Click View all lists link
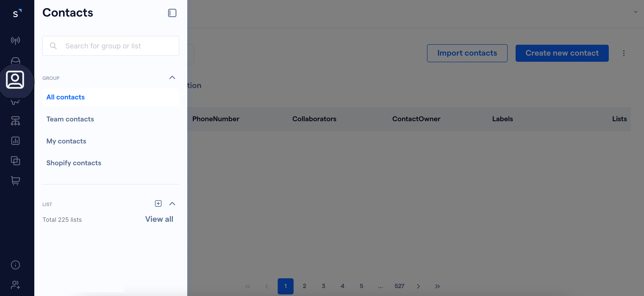 (159, 218)
